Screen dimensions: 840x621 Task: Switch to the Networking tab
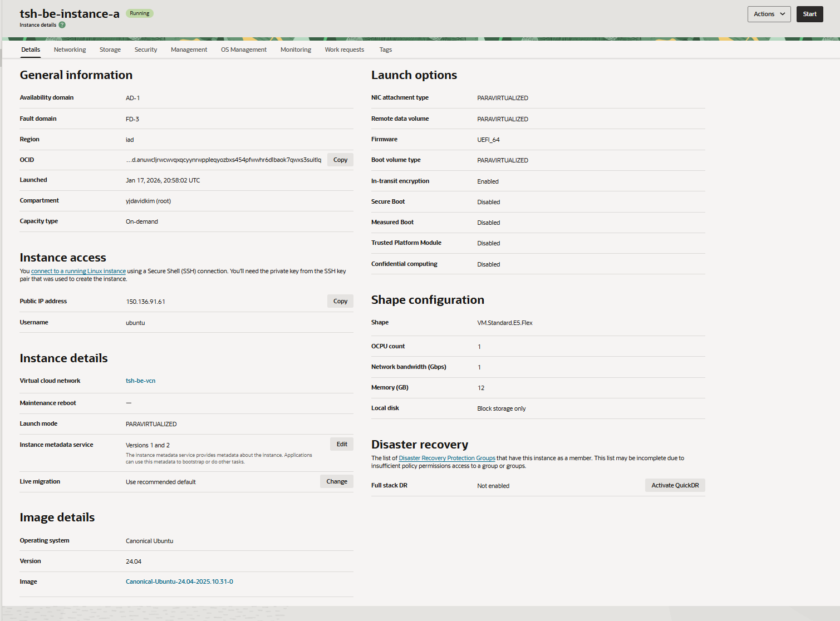[70, 50]
